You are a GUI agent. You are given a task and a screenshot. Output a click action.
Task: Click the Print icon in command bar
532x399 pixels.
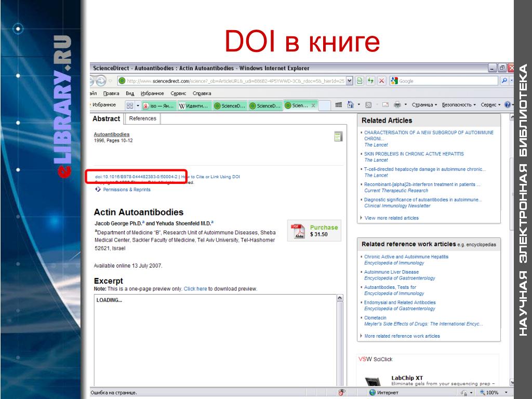click(397, 105)
